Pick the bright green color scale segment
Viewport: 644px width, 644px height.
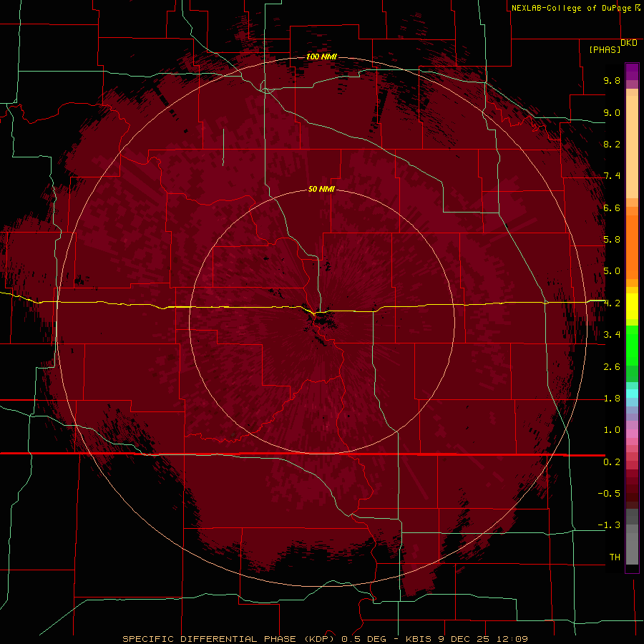tap(632, 344)
